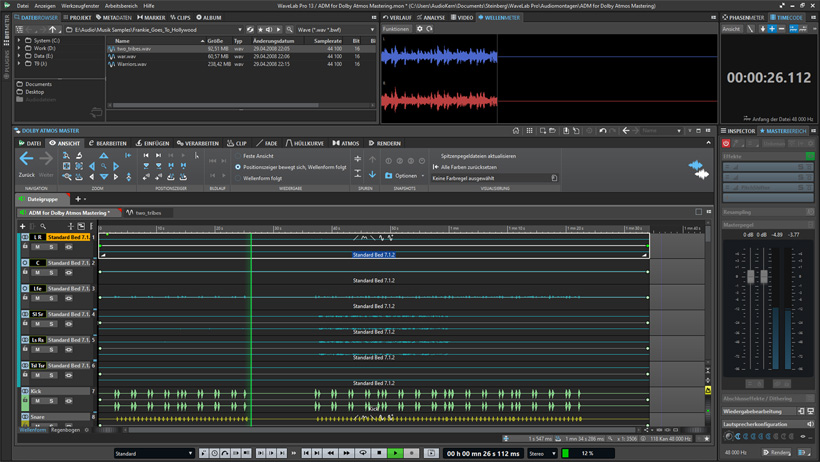Click the refresh icon next to Wellenmeter gear

(429, 29)
